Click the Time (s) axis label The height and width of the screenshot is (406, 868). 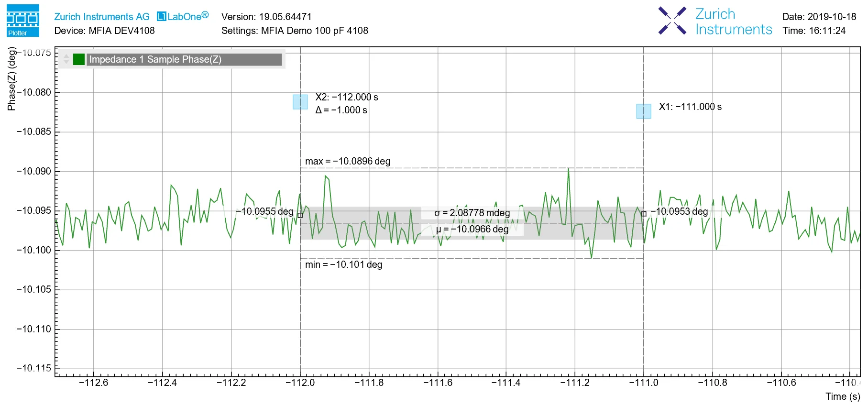[x=843, y=396]
